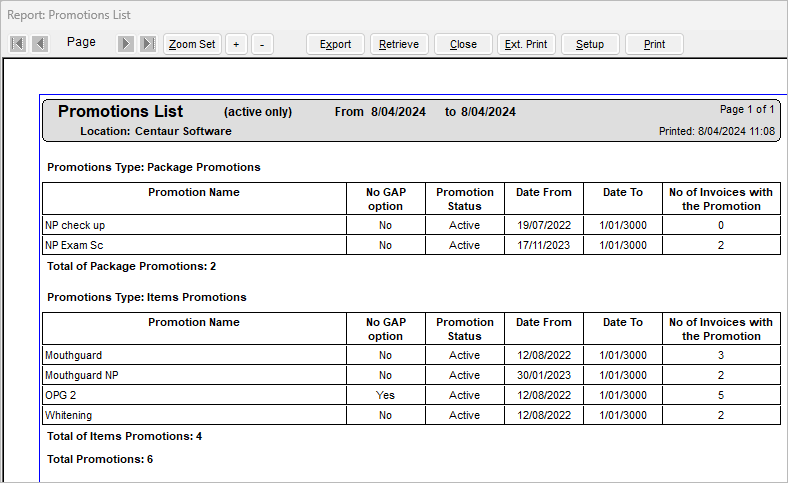This screenshot has width=788, height=483.
Task: Select the 'OPG 2' promotion name
Action: (60, 395)
